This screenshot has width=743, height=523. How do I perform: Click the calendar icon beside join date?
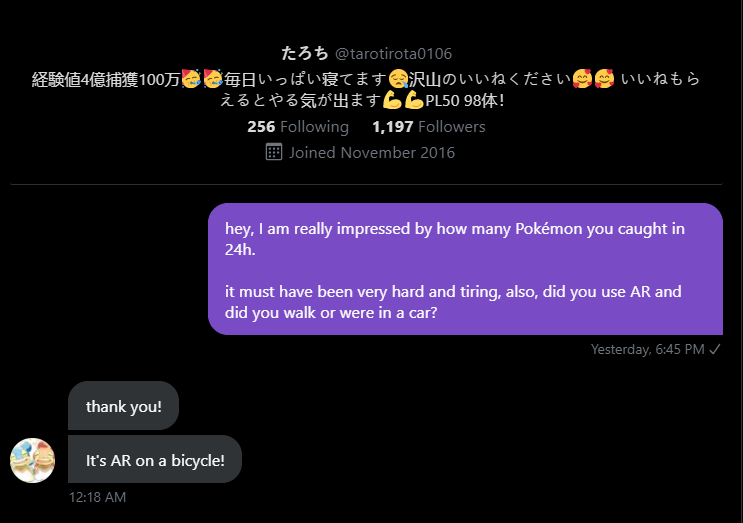point(274,152)
